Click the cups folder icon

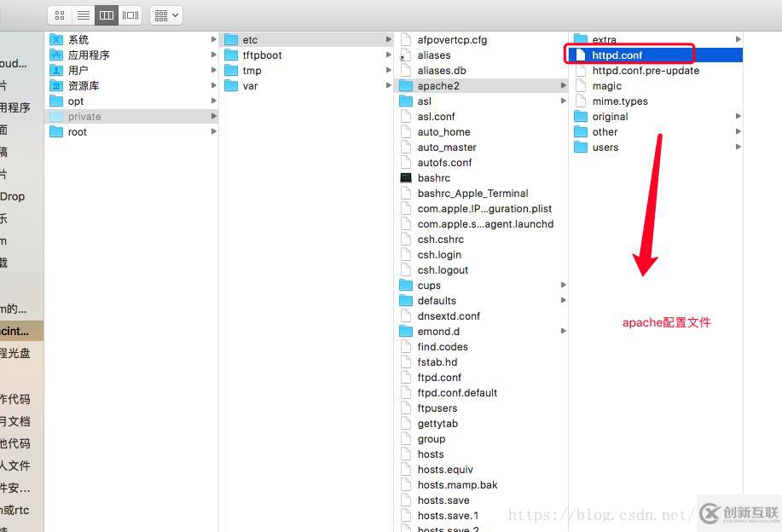[x=406, y=286]
